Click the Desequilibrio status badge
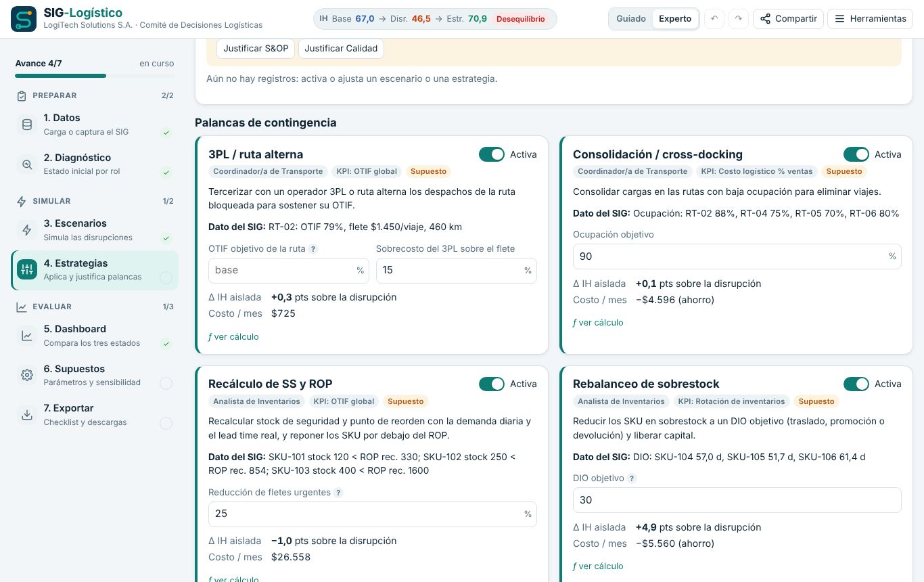924x582 pixels. point(521,19)
